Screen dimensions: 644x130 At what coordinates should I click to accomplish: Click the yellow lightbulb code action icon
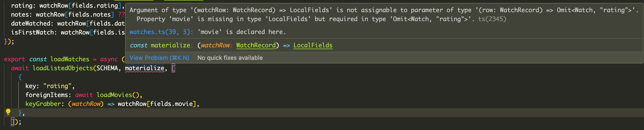[x=8, y=112]
